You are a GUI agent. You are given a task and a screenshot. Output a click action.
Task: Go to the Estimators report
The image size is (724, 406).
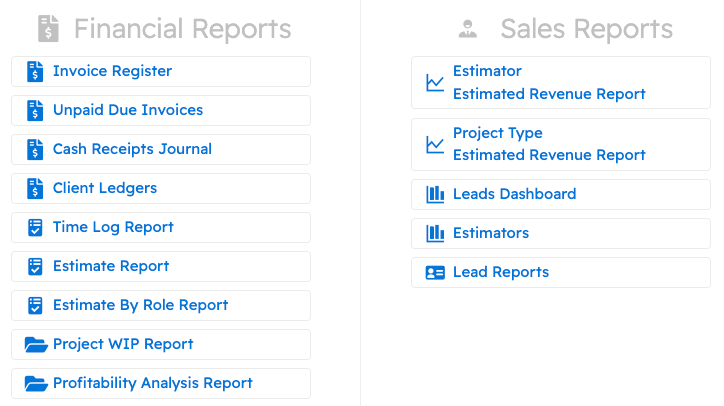pyautogui.click(x=491, y=233)
